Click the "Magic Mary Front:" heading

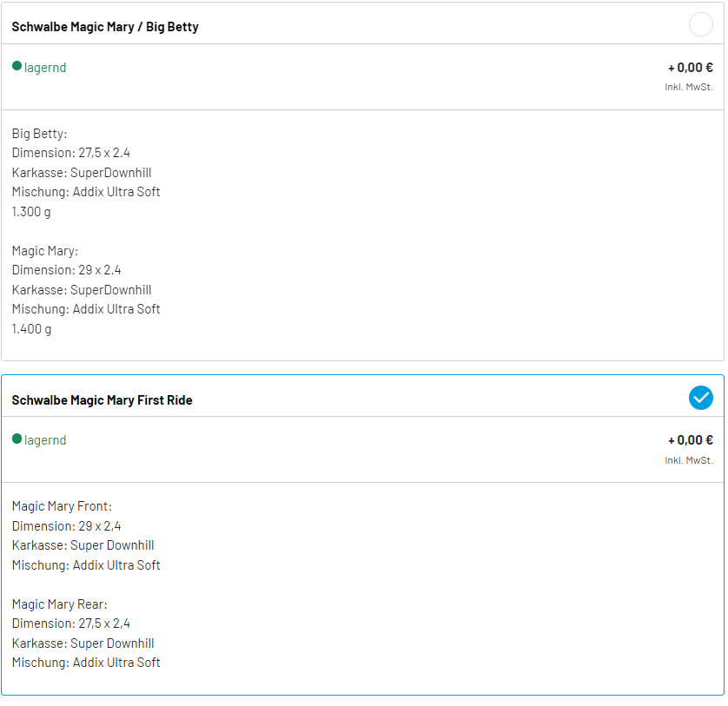point(62,506)
